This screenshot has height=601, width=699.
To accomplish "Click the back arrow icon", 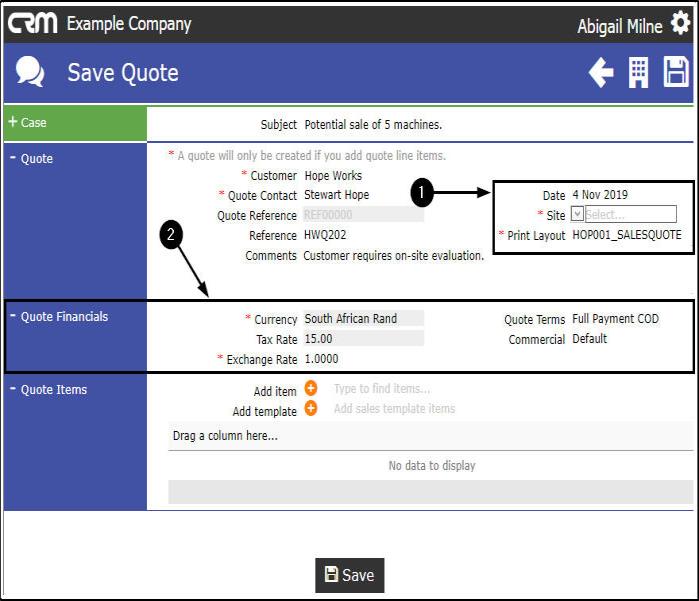I will click(601, 72).
